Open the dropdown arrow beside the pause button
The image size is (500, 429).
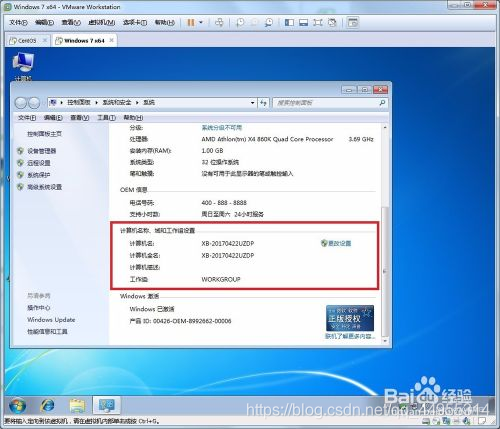coord(201,23)
